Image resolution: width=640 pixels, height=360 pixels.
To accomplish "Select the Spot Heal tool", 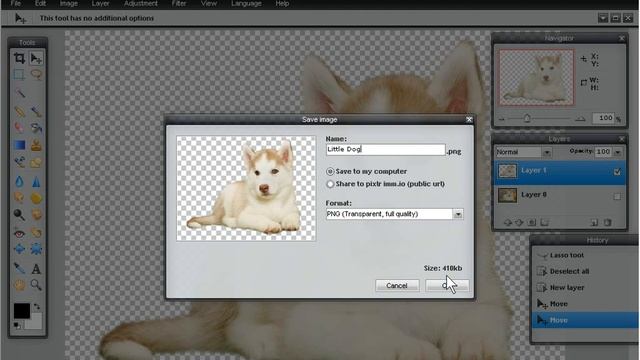I will tap(36, 233).
